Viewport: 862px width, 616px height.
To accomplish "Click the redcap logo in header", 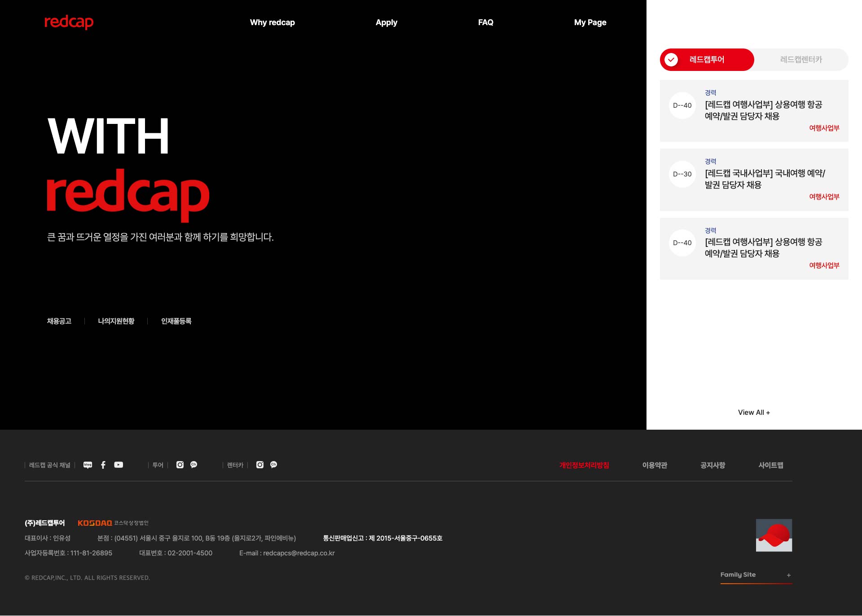I will 69,22.
